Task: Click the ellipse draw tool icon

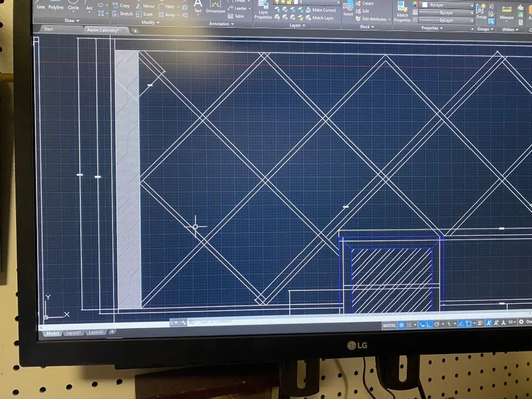Action: [x=101, y=5]
